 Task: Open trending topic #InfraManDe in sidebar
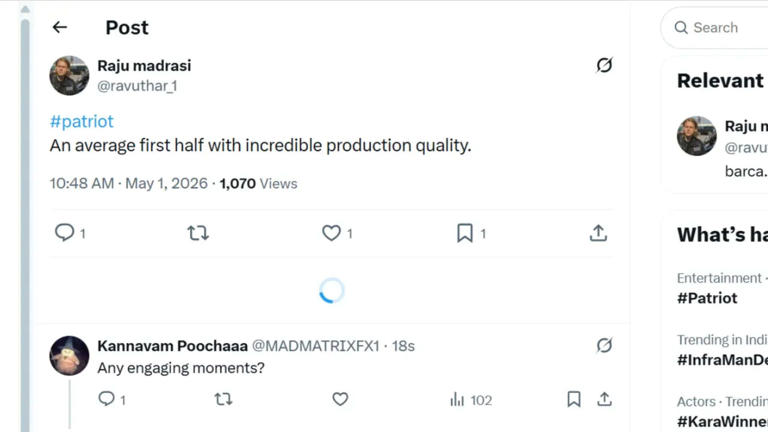722,360
